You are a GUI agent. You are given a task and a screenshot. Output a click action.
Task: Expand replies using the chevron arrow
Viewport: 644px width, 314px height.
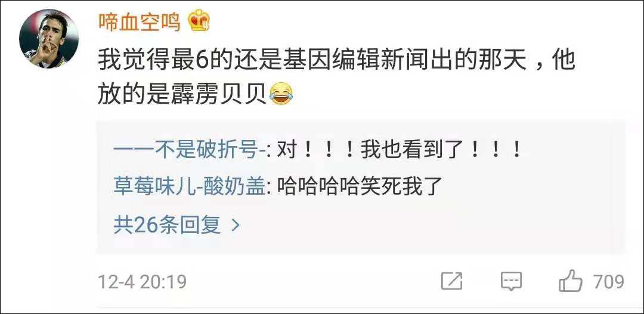[236, 225]
